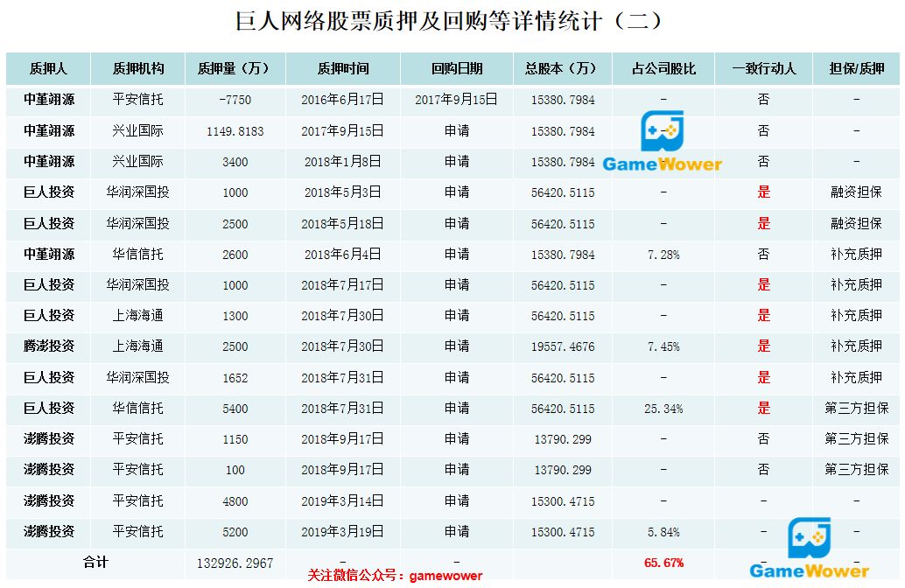Select the 1652 pledge amount cell
The height and width of the screenshot is (588, 905).
(x=235, y=378)
